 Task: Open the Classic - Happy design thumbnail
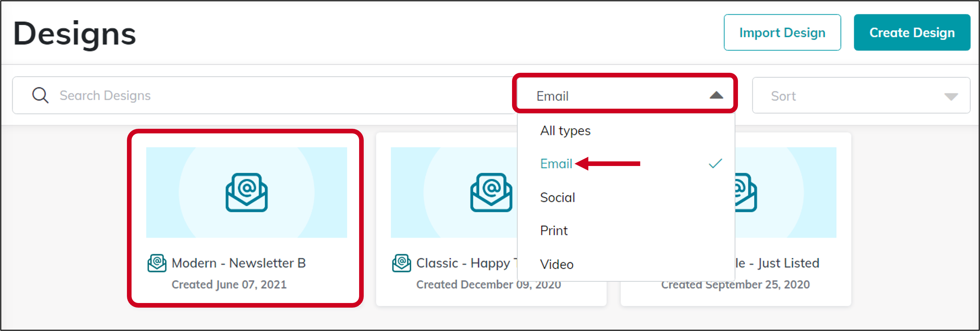[x=454, y=192]
